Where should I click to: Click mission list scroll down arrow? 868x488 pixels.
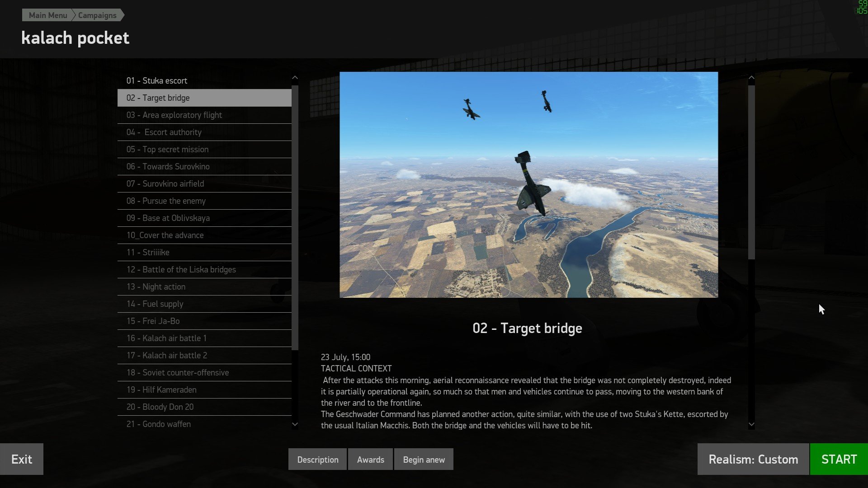point(295,424)
